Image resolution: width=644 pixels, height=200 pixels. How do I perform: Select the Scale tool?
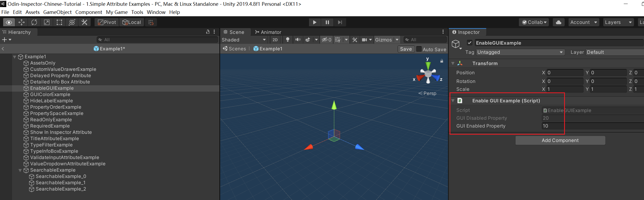47,22
